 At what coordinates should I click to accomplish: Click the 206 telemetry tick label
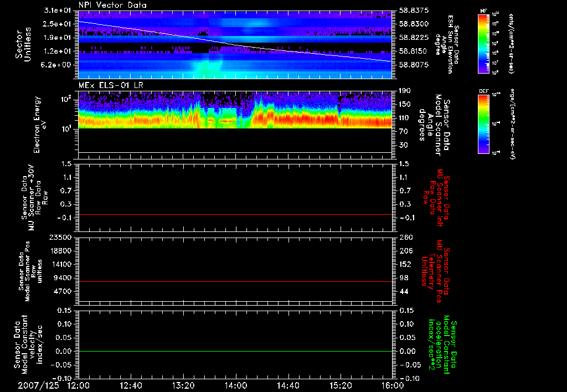[x=406, y=251]
